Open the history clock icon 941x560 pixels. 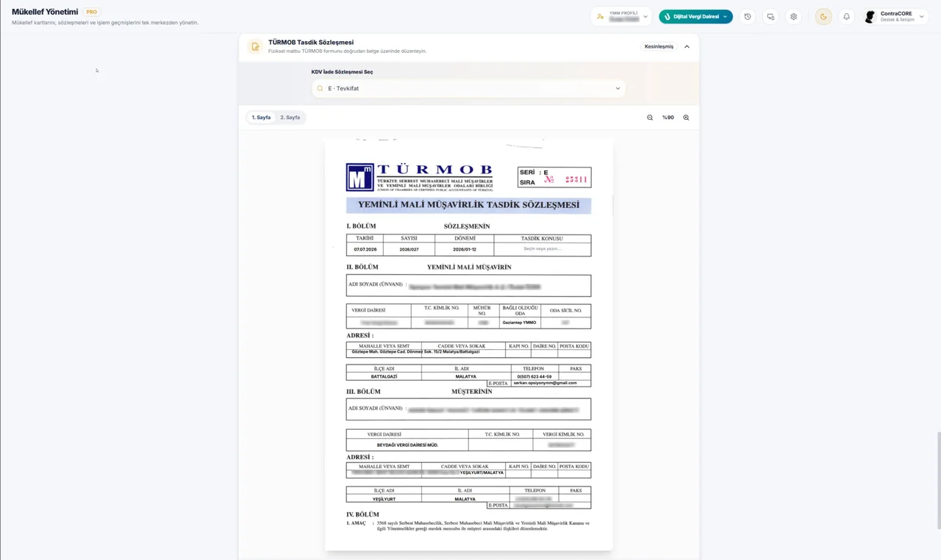(748, 16)
